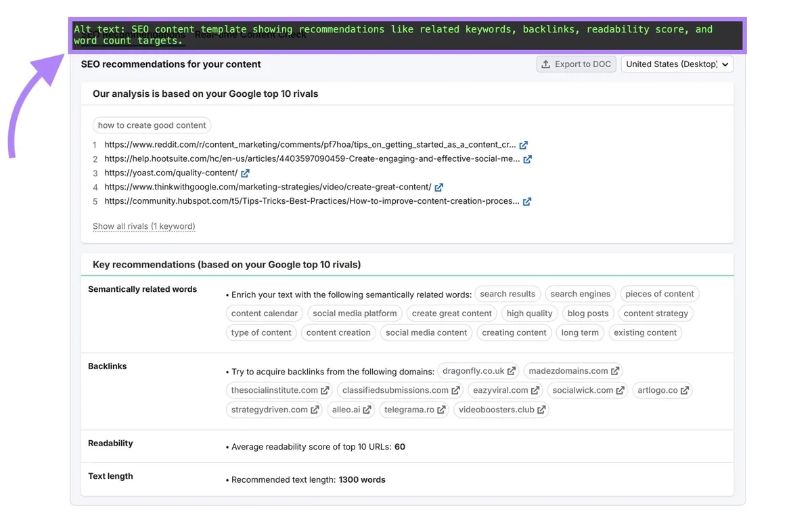812x520 pixels.
Task: Open the hubspot community external link icon
Action: (527, 201)
